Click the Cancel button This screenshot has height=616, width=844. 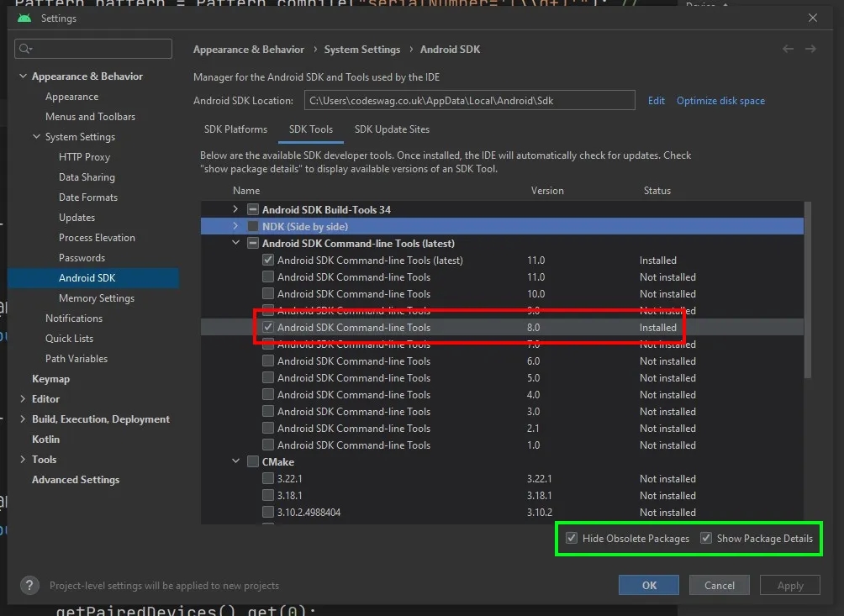pyautogui.click(x=719, y=586)
